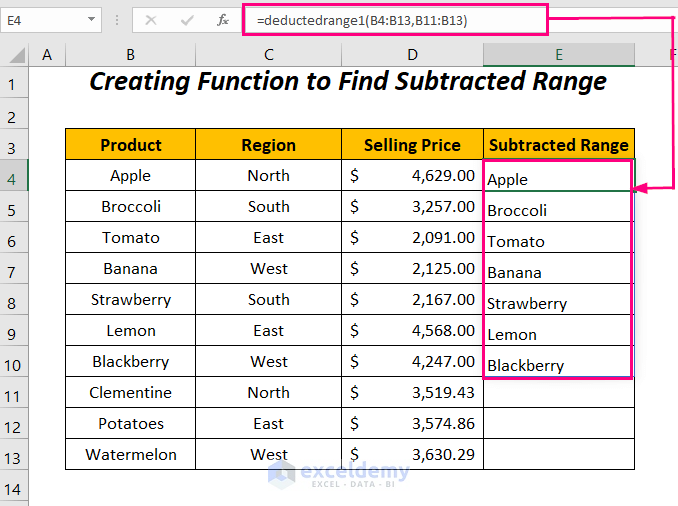Select 'Blackberry' in Subtracted Range column
678x506 pixels.
click(559, 362)
